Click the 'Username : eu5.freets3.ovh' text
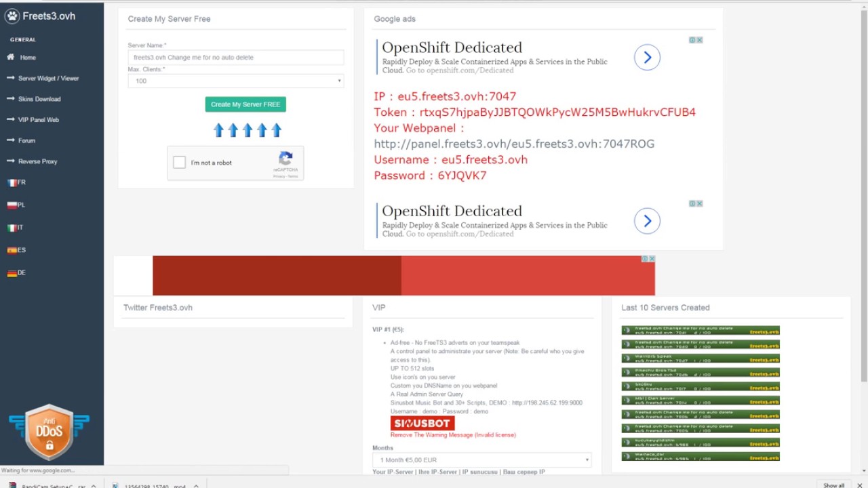868x488 pixels. click(450, 160)
